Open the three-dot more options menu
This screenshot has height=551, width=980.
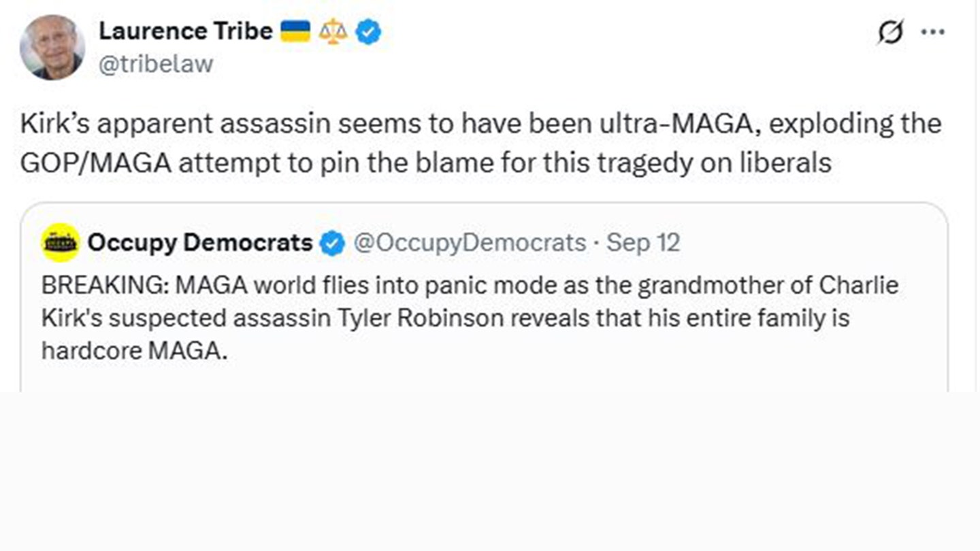(x=932, y=32)
